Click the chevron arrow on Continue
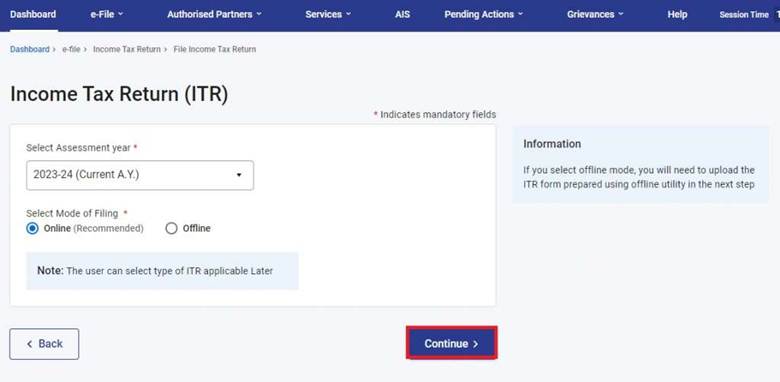This screenshot has height=382, width=780. pos(476,344)
